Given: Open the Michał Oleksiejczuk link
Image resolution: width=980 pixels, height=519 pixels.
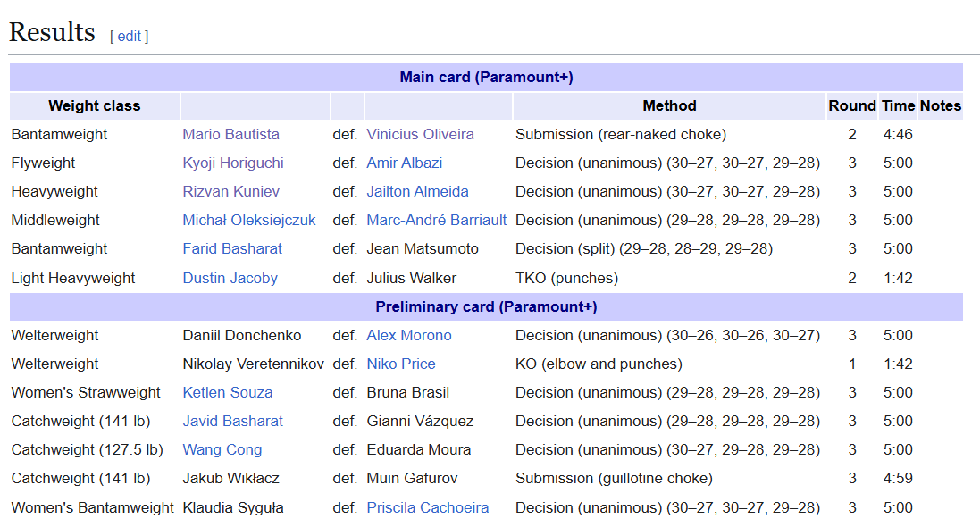Looking at the screenshot, I should pyautogui.click(x=249, y=220).
